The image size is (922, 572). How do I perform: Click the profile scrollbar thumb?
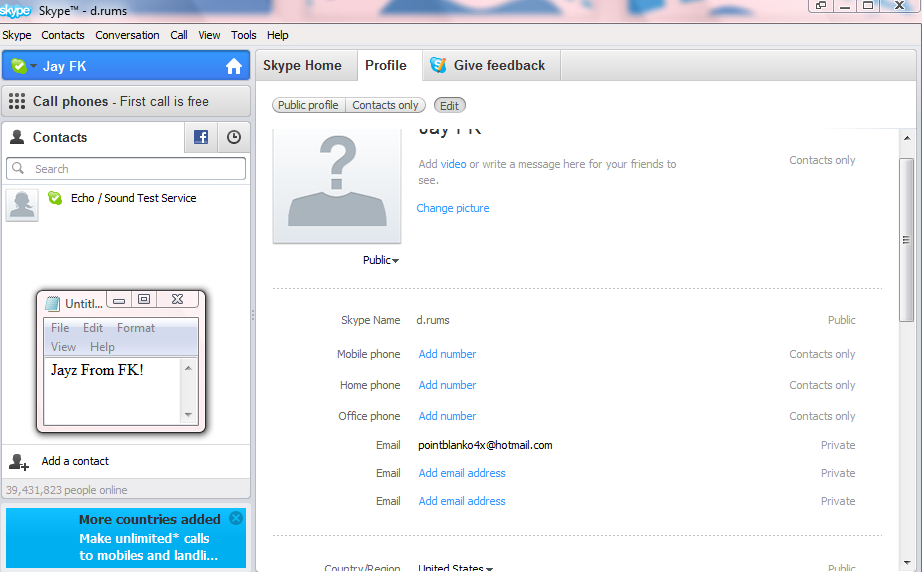pos(907,240)
